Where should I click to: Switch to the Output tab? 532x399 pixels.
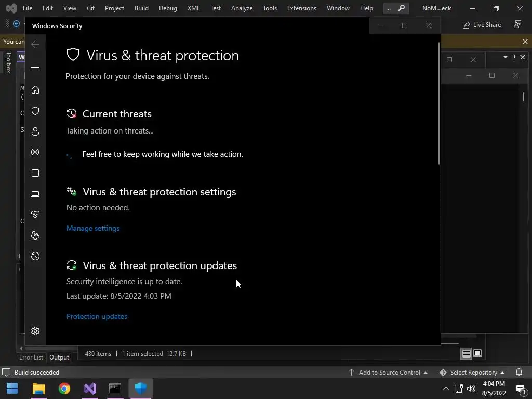pos(59,357)
